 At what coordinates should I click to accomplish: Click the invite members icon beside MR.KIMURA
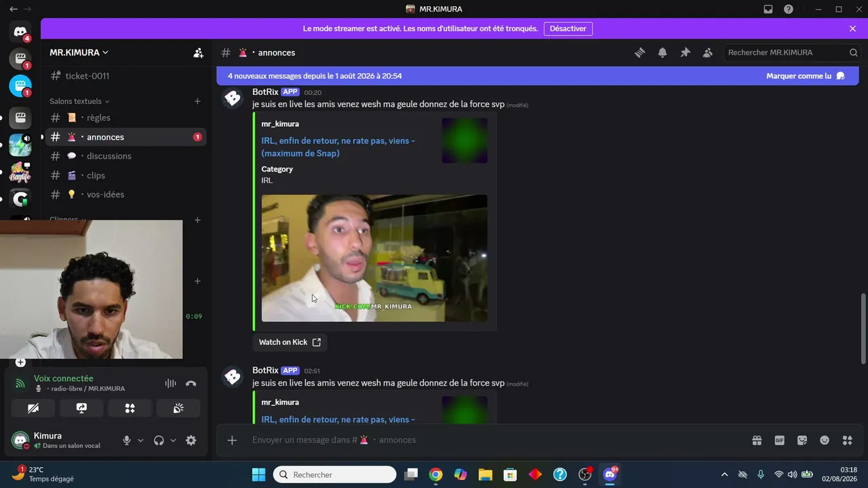click(x=198, y=52)
